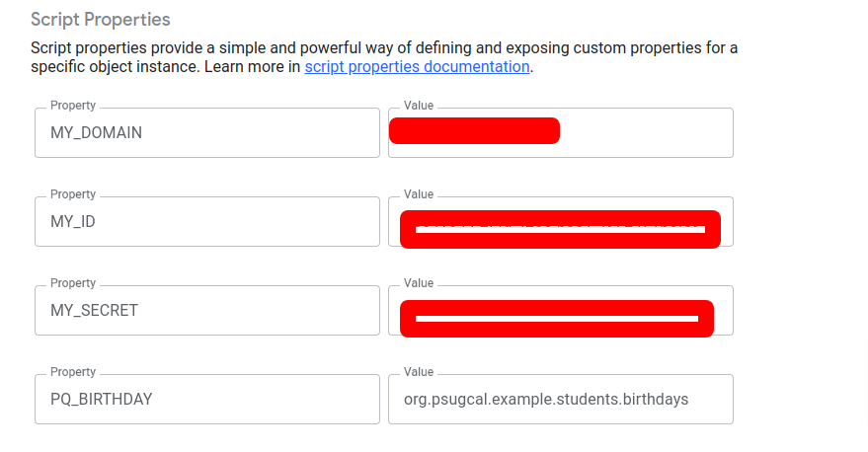
Task: Click the red redaction bar beside MY_SECRET
Action: point(557,318)
